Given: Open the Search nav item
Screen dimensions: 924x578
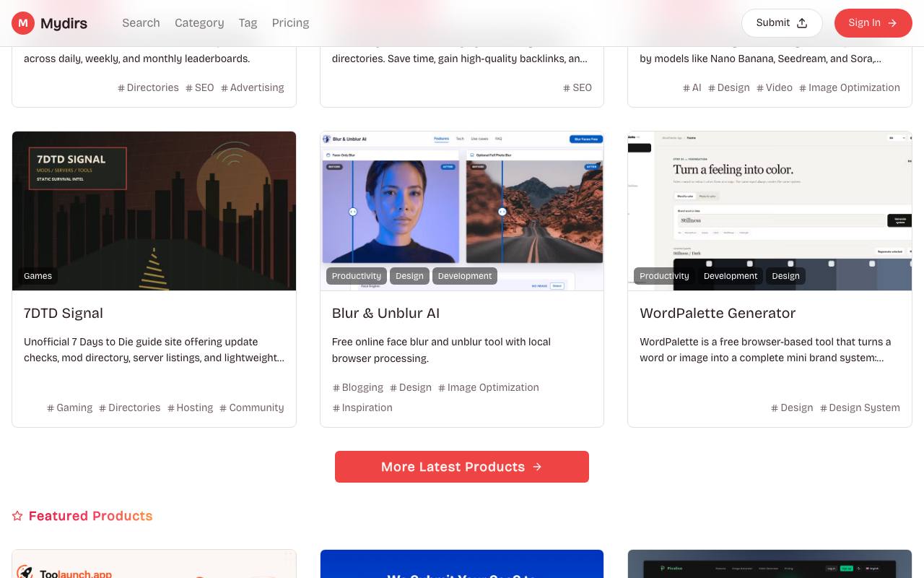Looking at the screenshot, I should pos(141,23).
